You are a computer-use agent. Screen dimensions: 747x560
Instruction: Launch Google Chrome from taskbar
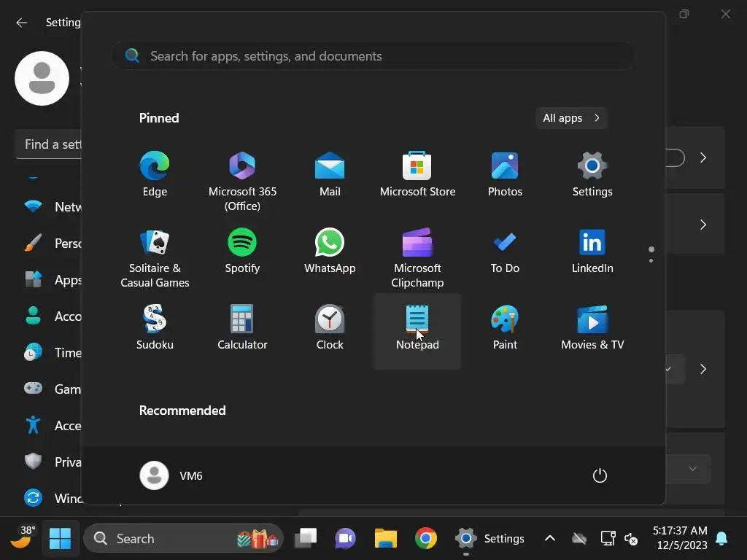tap(425, 539)
